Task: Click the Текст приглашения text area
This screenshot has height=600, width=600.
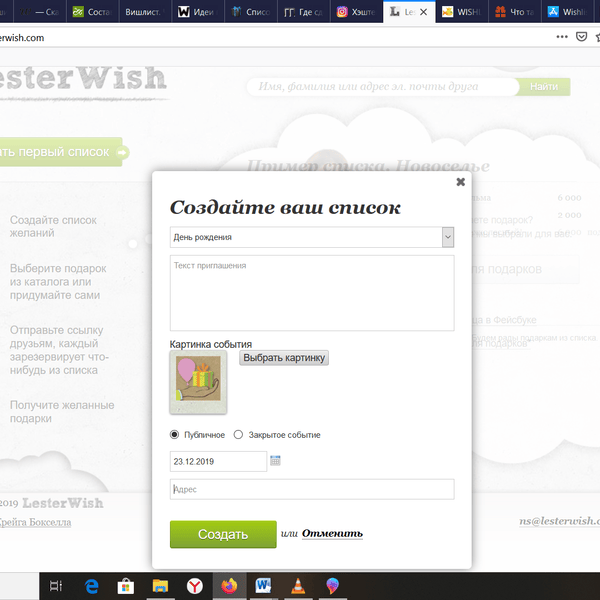Action: (x=312, y=293)
